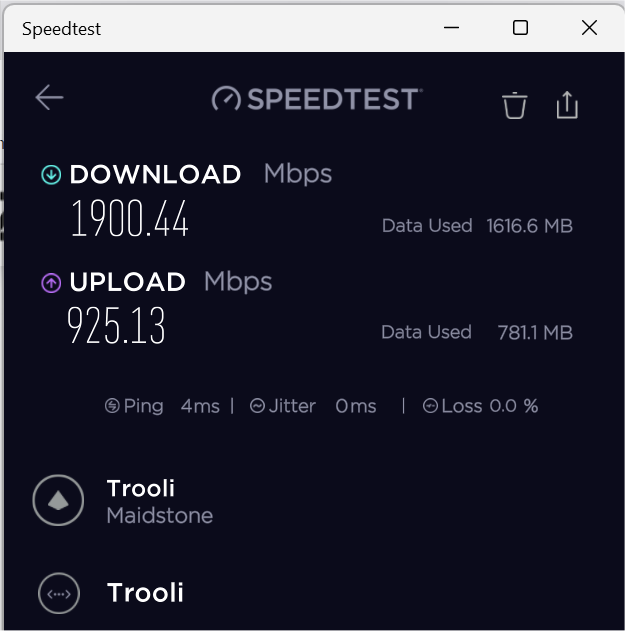This screenshot has width=625, height=631.
Task: Click the purple upload arrow icon
Action: pyautogui.click(x=51, y=283)
